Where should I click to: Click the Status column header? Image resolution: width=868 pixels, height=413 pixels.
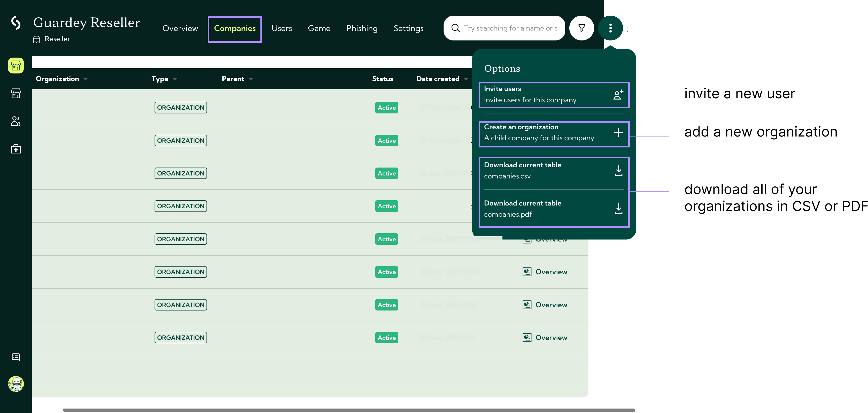(382, 79)
